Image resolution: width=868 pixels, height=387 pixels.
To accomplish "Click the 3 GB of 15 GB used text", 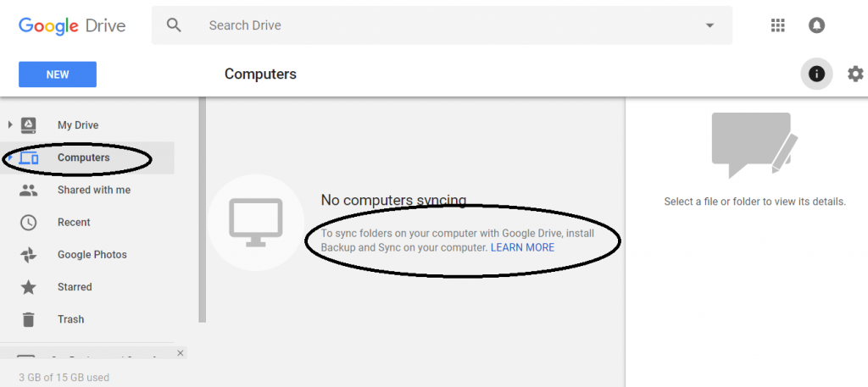I will pyautogui.click(x=64, y=379).
